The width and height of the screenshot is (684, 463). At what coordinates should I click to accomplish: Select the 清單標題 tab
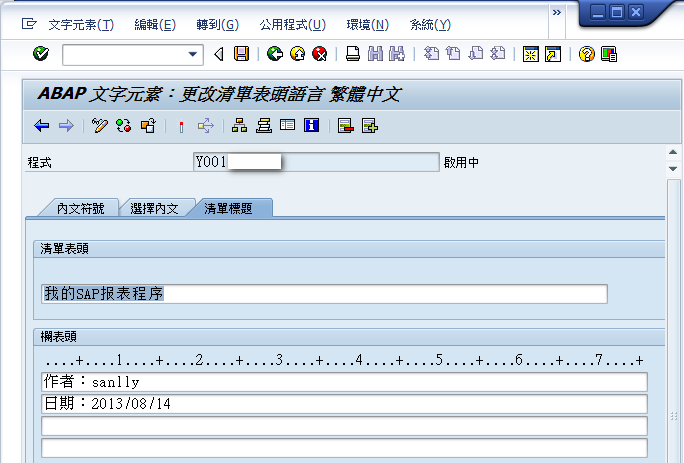(x=228, y=209)
